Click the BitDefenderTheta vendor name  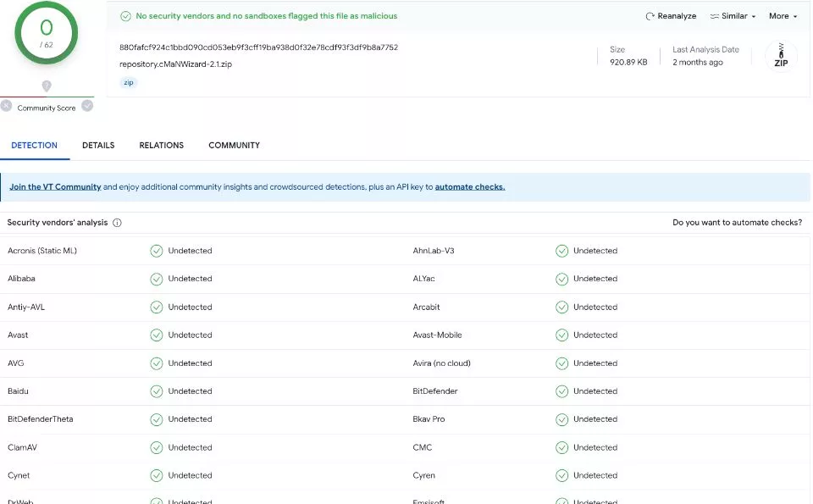click(40, 419)
